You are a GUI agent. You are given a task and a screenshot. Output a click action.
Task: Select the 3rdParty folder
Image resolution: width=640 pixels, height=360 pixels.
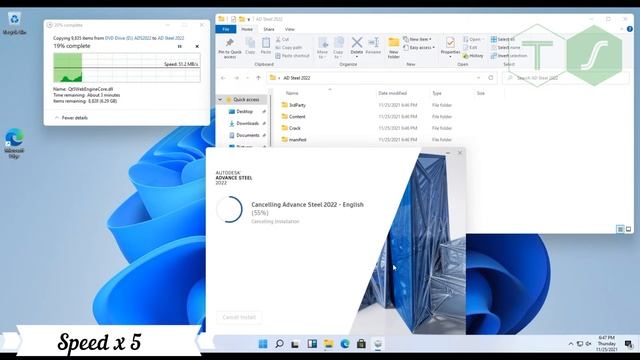coord(297,105)
